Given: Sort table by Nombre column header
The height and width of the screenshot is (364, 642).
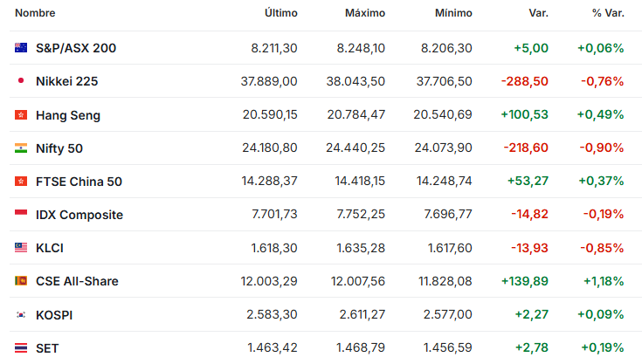Looking at the screenshot, I should click(x=35, y=13).
